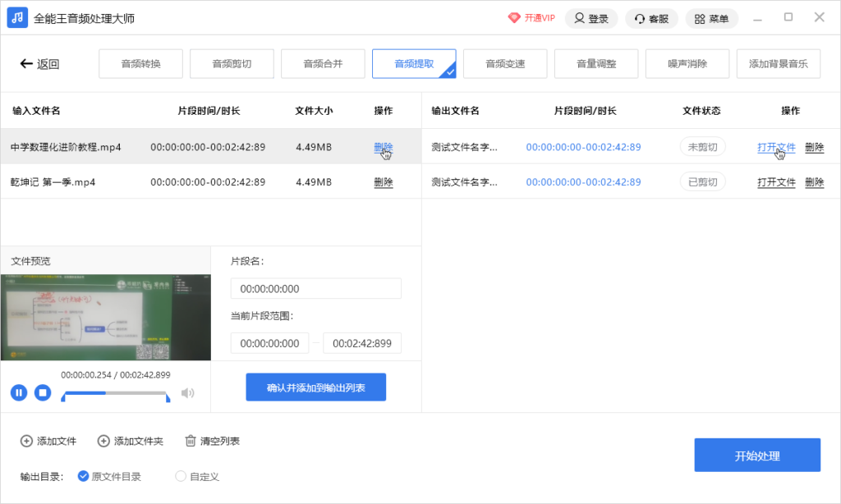Click the 添加文件夹 add folder icon

point(102,441)
